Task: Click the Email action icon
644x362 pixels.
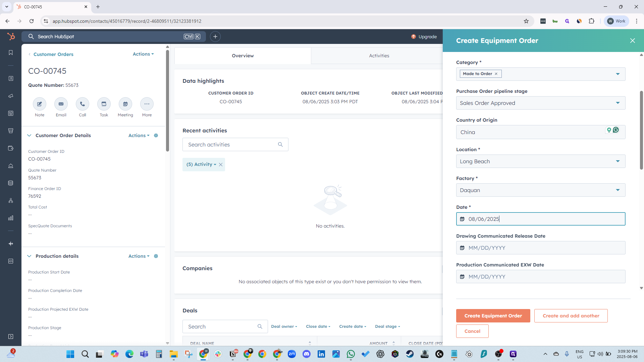Action: click(61, 104)
